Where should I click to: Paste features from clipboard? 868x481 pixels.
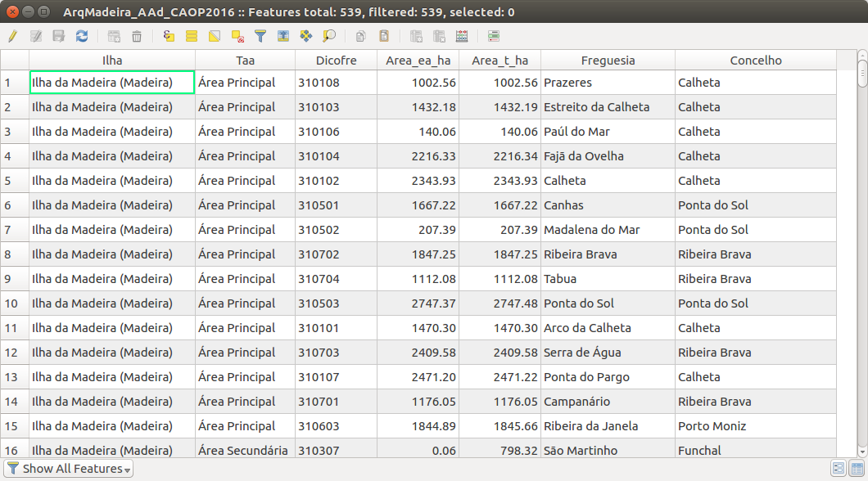[383, 36]
